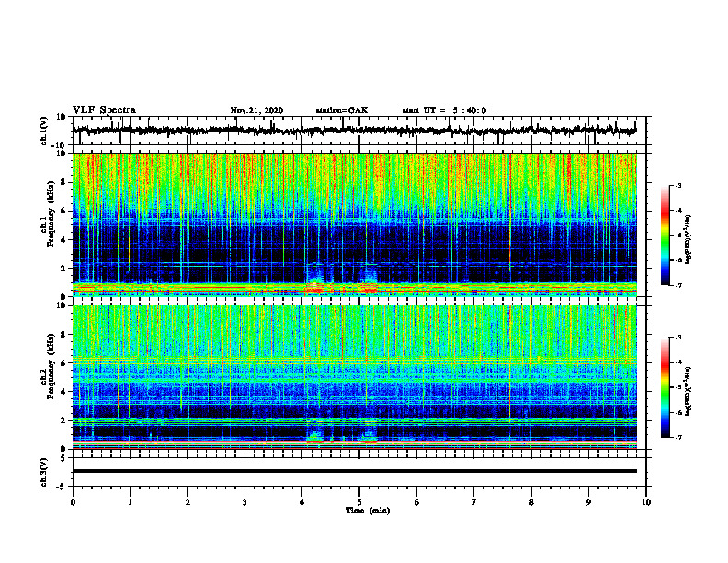The width and height of the screenshot is (728, 563).
Task: Click the ch.3(V) axis label
Action: 44,473
